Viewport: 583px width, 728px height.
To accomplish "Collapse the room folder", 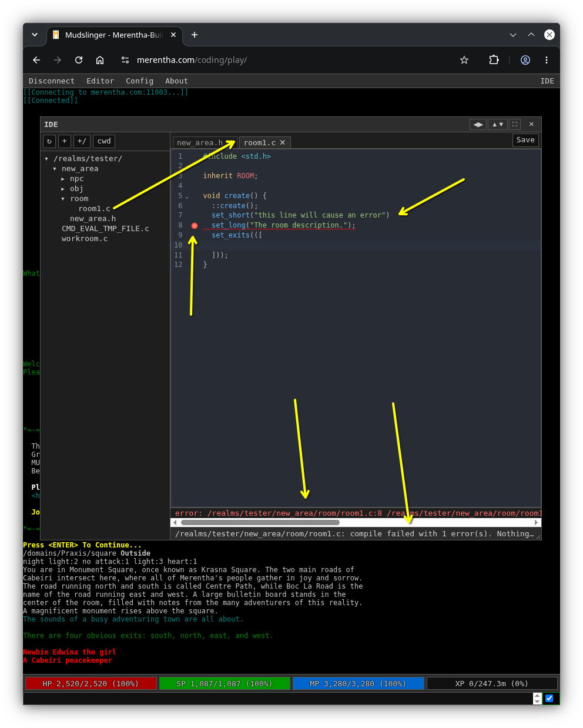I will (63, 199).
